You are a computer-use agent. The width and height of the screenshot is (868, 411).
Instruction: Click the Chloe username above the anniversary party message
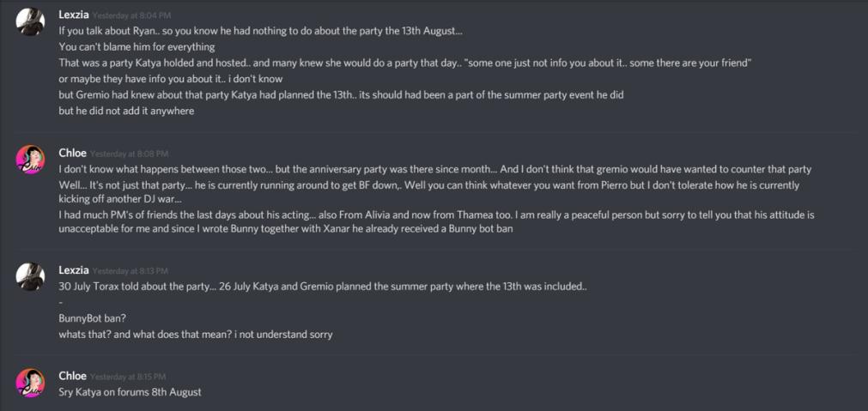point(72,154)
